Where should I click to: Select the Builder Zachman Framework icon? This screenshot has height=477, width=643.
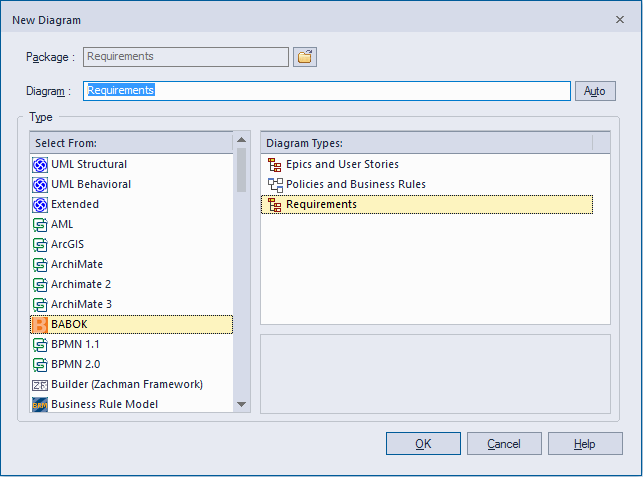[40, 384]
